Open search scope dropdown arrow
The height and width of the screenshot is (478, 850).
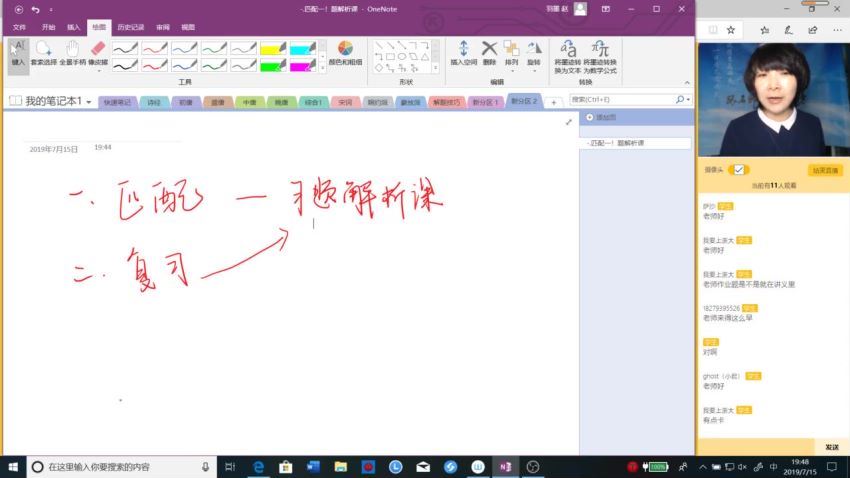(688, 100)
